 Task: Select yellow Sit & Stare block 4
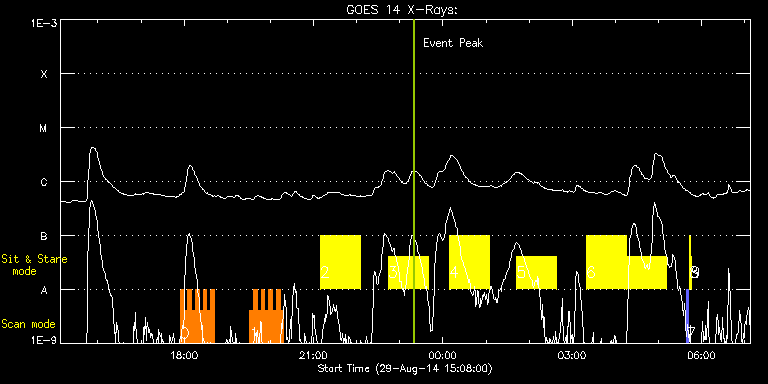point(469,263)
